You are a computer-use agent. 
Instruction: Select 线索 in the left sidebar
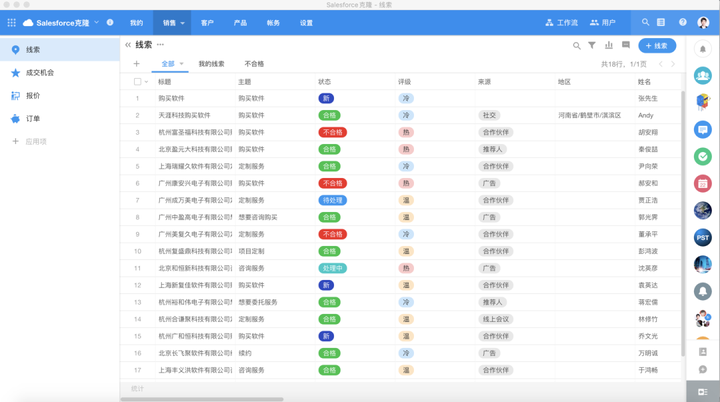pyautogui.click(x=60, y=50)
